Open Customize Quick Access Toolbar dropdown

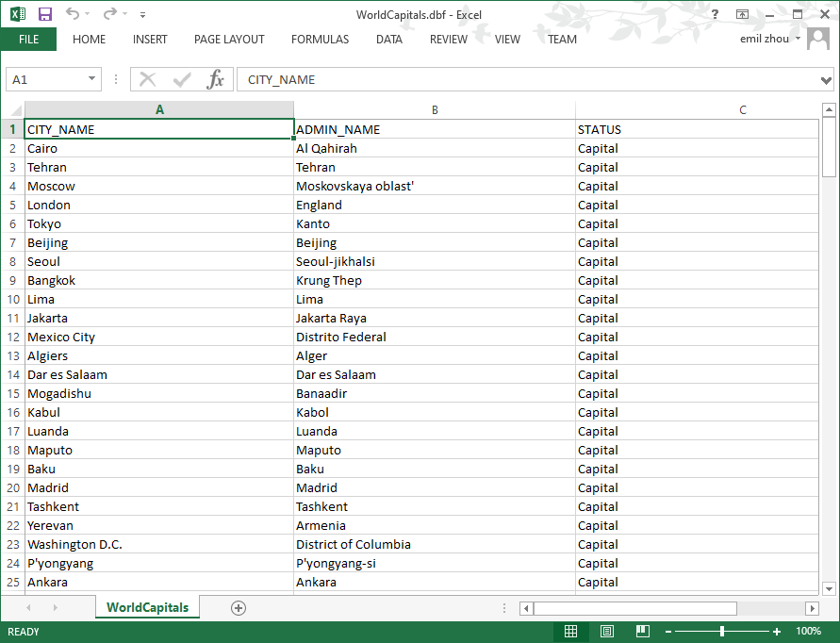[x=142, y=15]
